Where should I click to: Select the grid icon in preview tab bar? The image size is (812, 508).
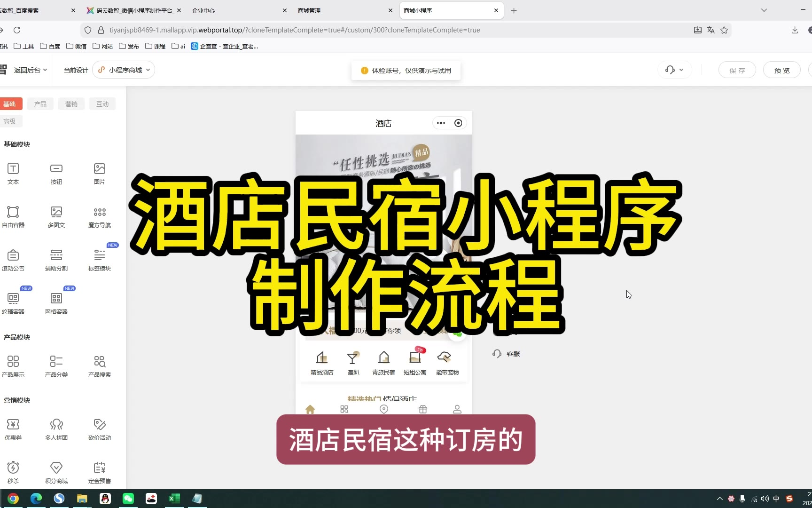click(344, 409)
